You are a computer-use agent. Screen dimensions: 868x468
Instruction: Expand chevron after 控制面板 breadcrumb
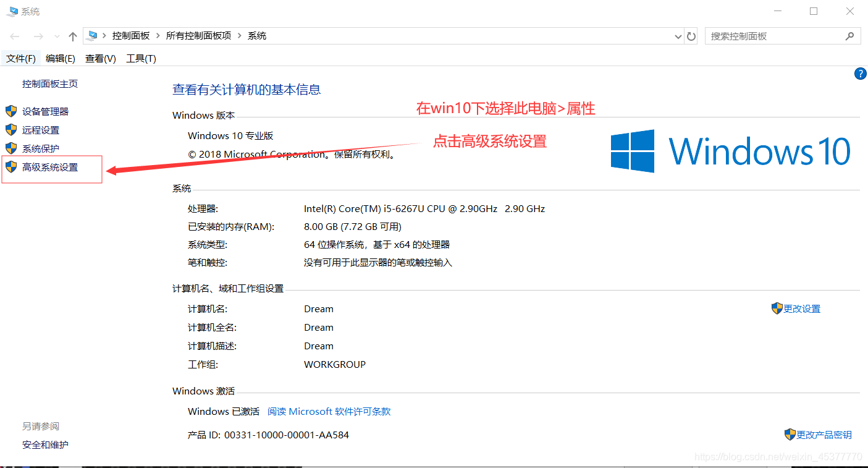click(x=158, y=36)
